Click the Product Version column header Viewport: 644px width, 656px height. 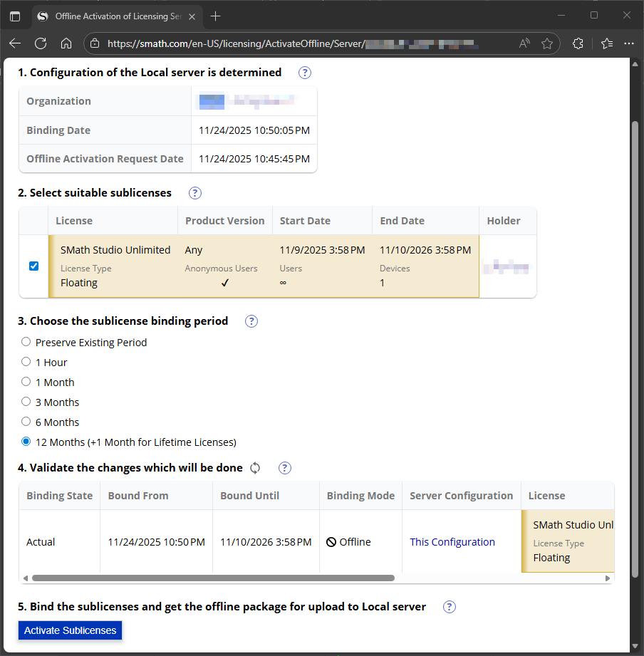[224, 221]
